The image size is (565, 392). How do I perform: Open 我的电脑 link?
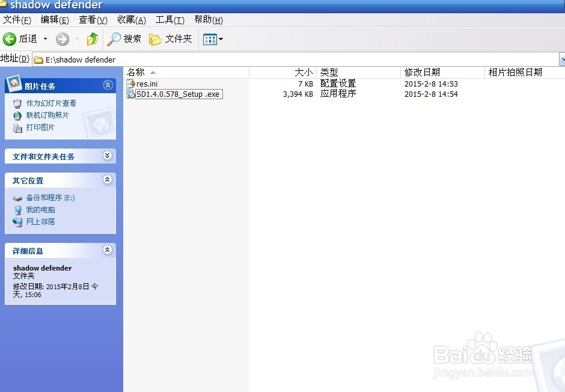[40, 210]
